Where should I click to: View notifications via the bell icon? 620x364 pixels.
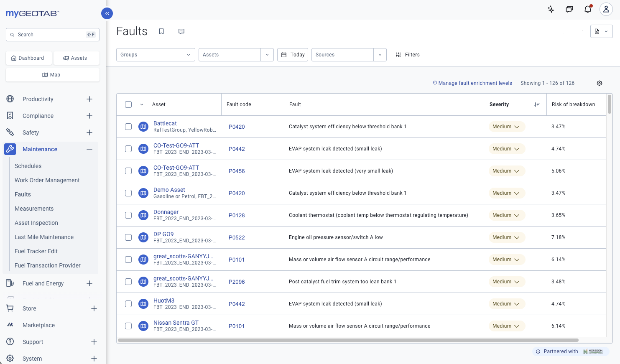pos(587,9)
